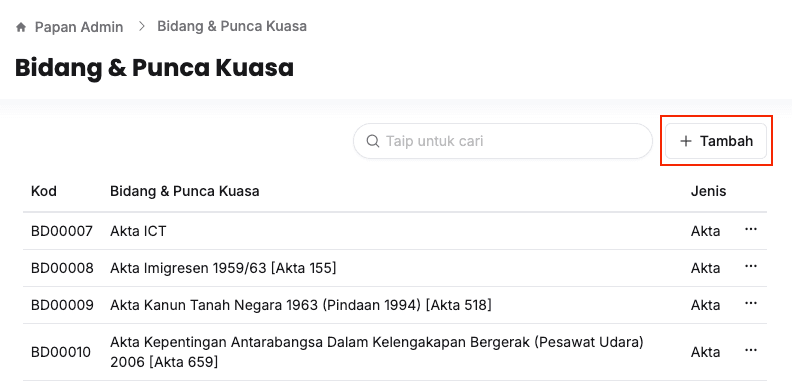Image resolution: width=792 pixels, height=384 pixels.
Task: Click the search magnifier icon
Action: point(373,141)
